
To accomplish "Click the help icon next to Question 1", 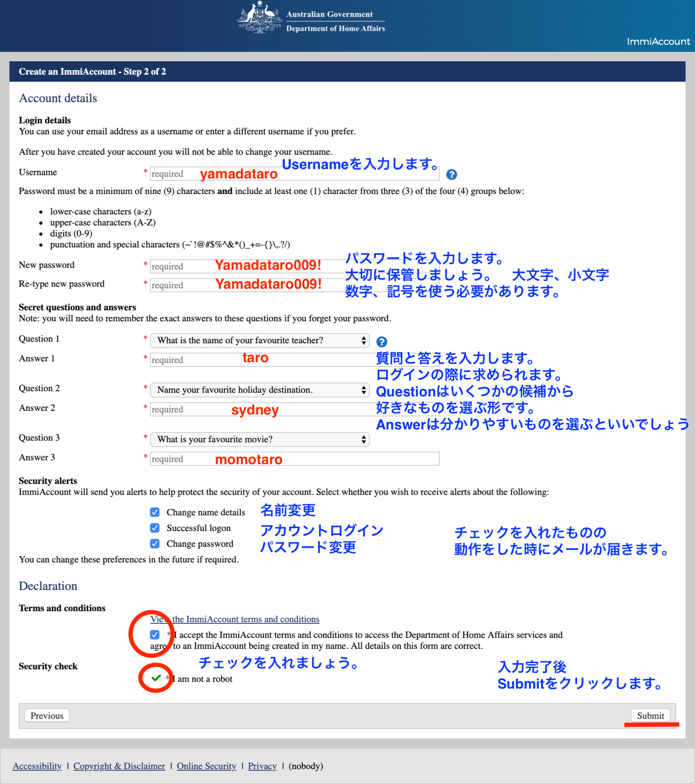I will click(381, 342).
